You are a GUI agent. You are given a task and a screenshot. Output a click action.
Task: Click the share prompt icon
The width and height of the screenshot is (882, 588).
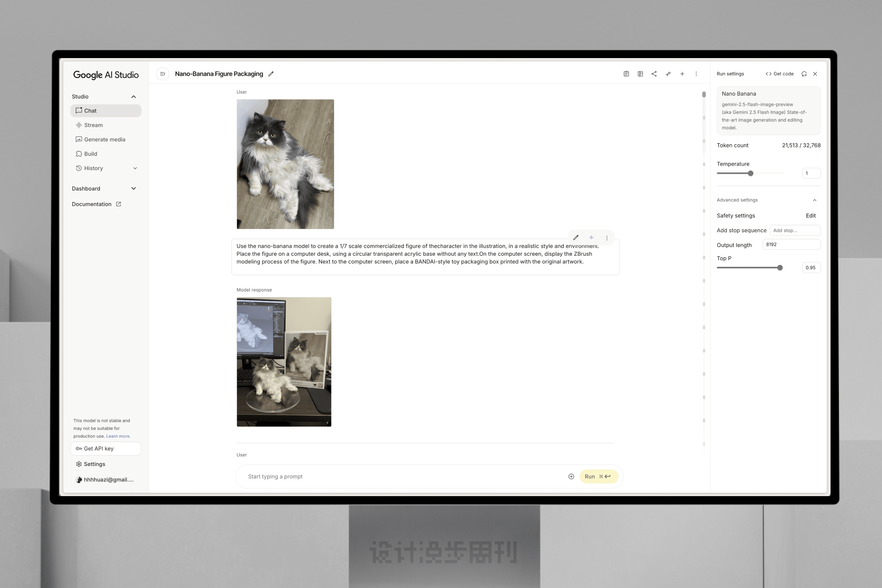click(654, 74)
